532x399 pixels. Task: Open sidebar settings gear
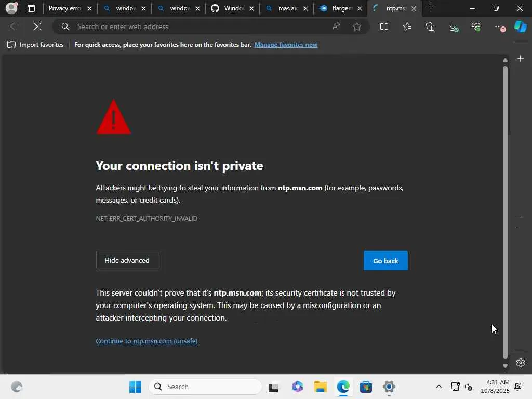(x=521, y=363)
